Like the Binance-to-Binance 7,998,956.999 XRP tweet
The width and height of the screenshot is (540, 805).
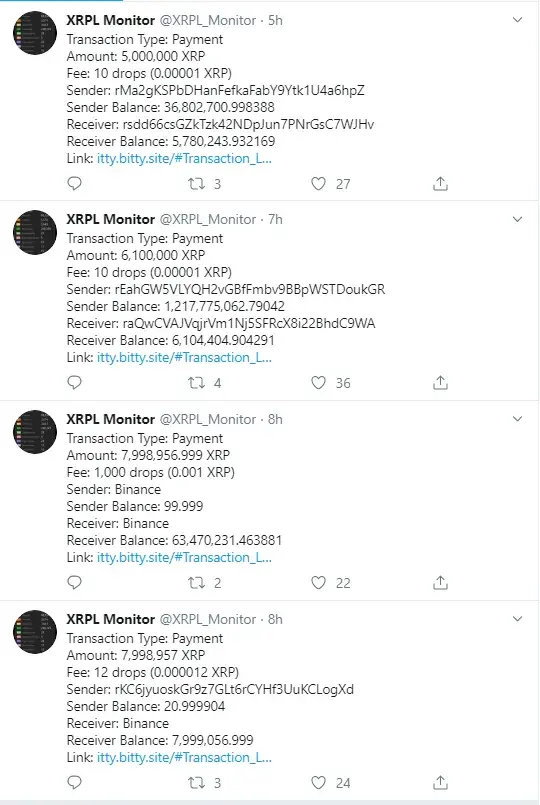coord(318,583)
